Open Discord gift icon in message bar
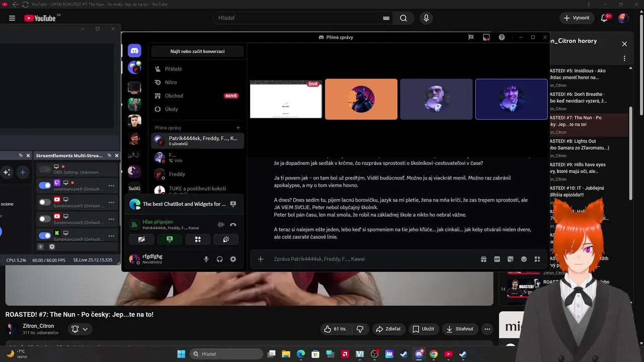Screen dimensions: 644x362 [484, 259]
